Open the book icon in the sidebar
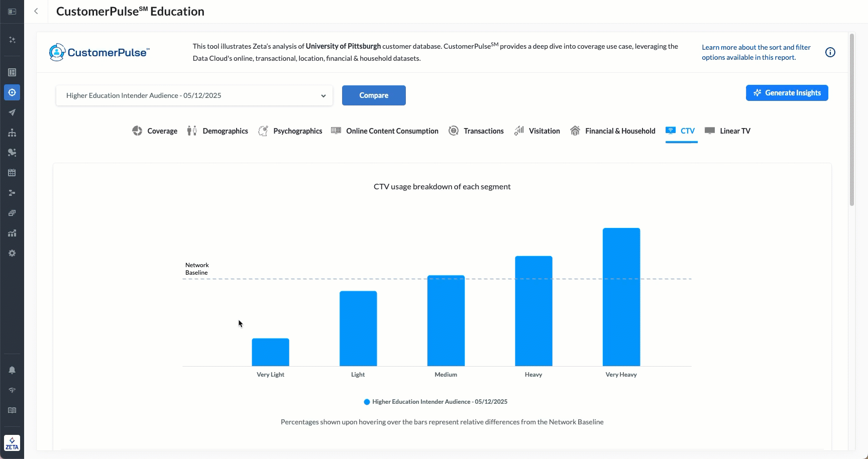Screen dimensions: 868x459 12,410
